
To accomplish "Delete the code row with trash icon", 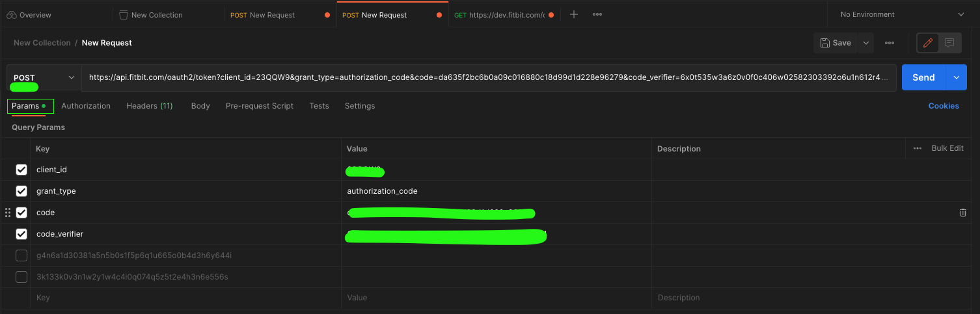I will [963, 213].
